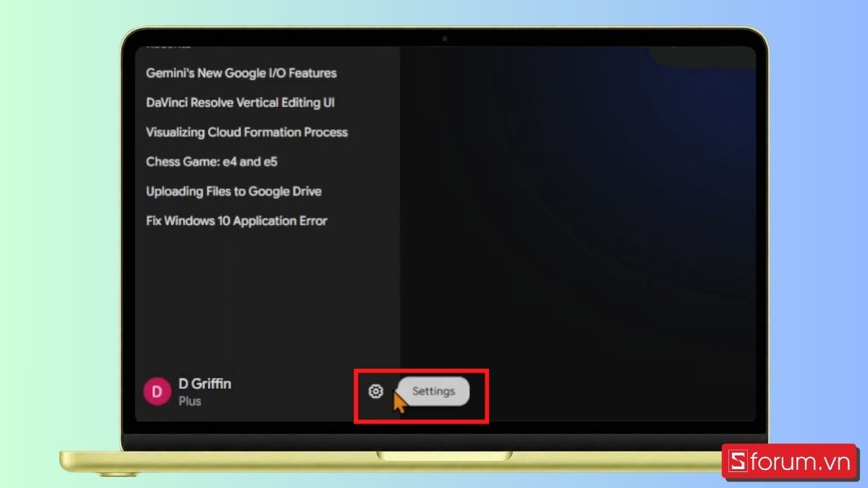Screen dimensions: 868x488
Task: Open chat "Gemini's New Google I/O Features"
Action: pos(241,73)
